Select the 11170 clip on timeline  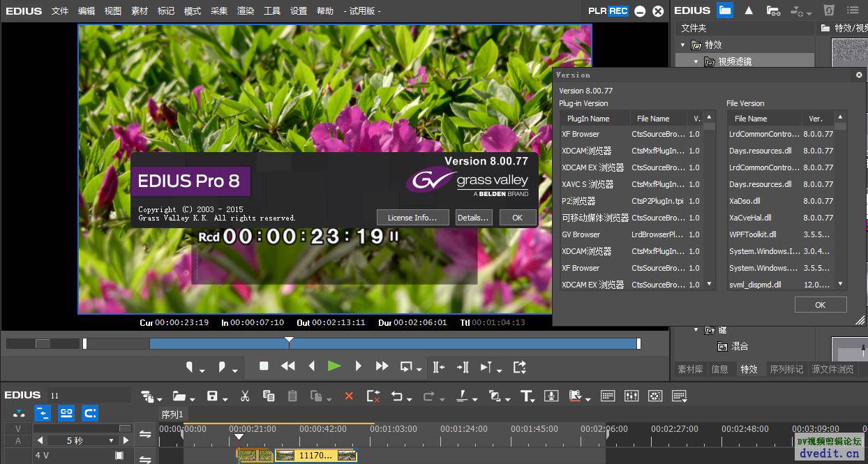click(x=316, y=456)
